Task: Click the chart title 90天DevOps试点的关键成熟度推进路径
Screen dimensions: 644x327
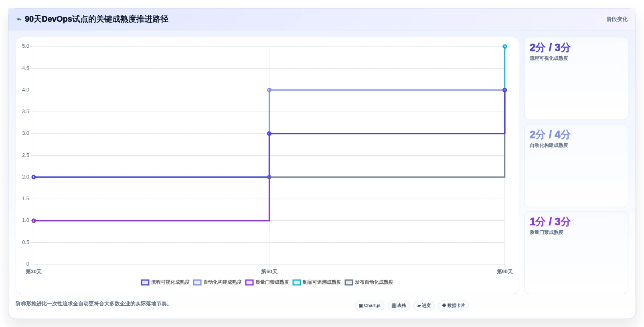Action: pos(97,19)
